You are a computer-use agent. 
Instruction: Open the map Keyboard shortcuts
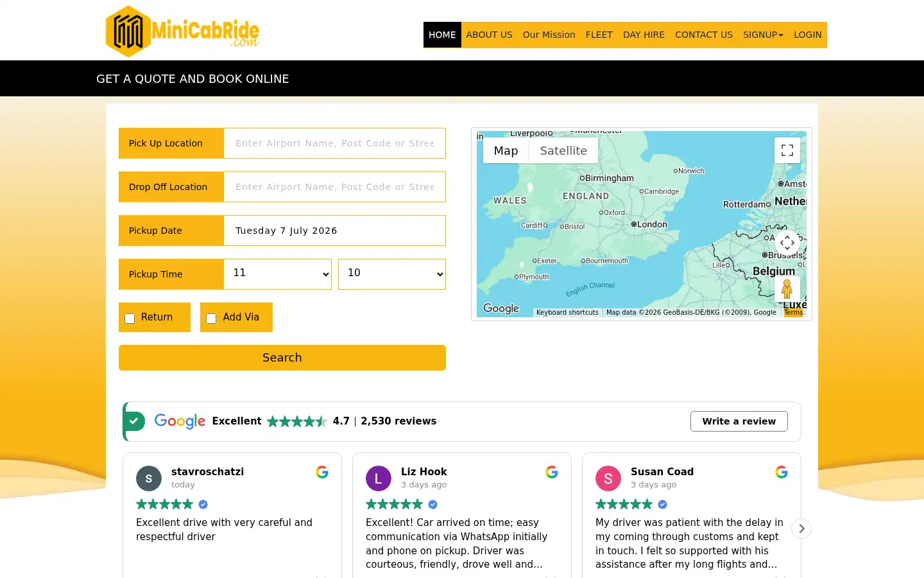[567, 313]
